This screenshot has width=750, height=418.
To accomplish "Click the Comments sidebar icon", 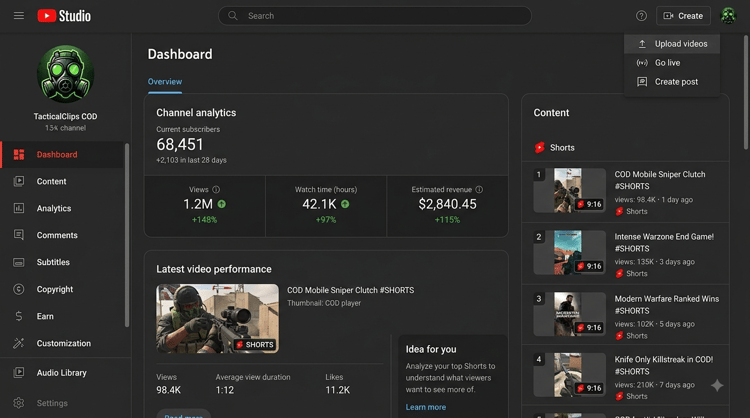I will (19, 235).
